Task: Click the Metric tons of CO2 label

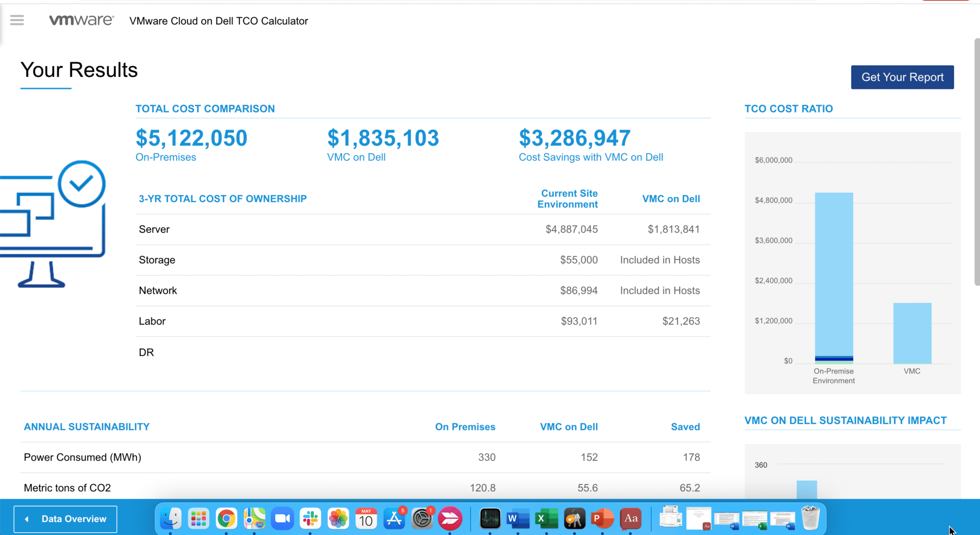Action: 67,488
